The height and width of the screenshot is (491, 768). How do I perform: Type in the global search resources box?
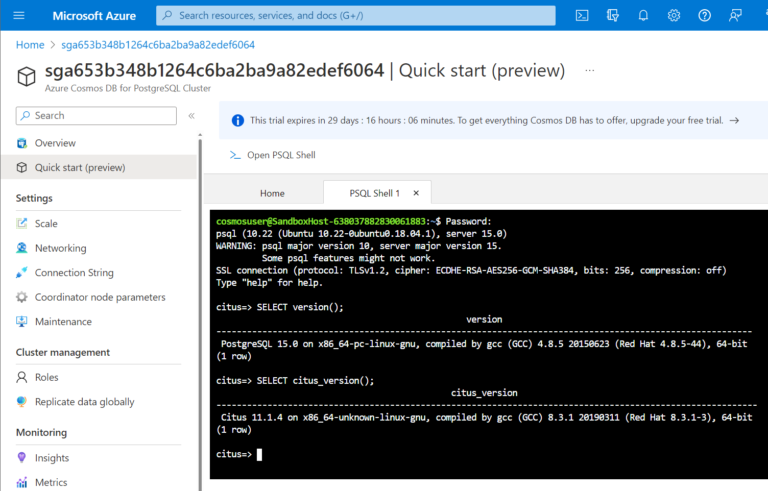click(360, 16)
